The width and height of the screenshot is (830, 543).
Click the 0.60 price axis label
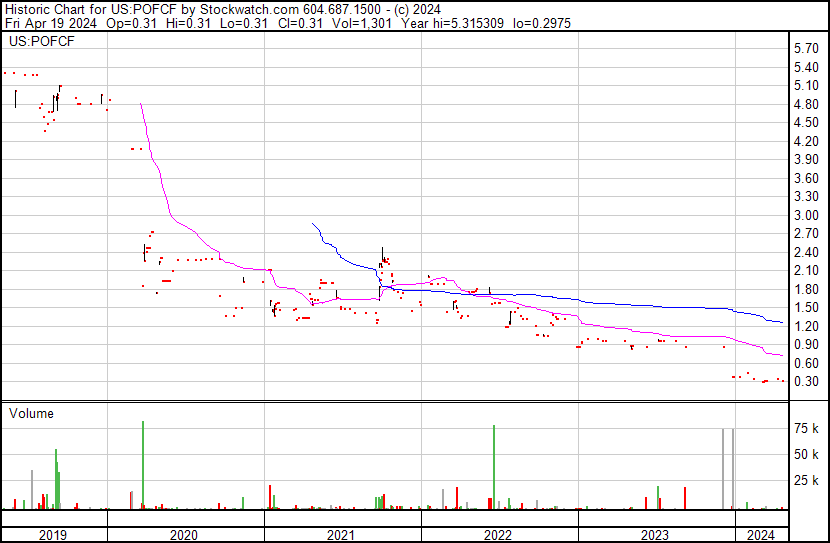[x=807, y=363]
